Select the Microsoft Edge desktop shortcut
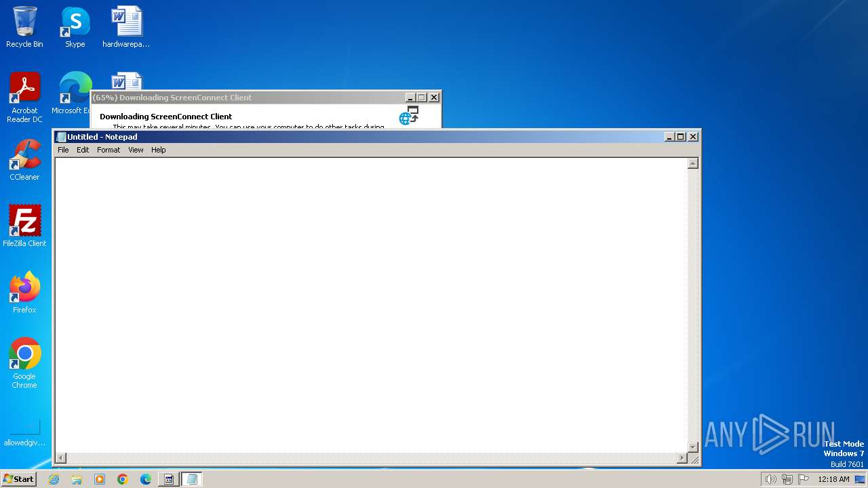Viewport: 868px width, 488px height. click(x=72, y=94)
